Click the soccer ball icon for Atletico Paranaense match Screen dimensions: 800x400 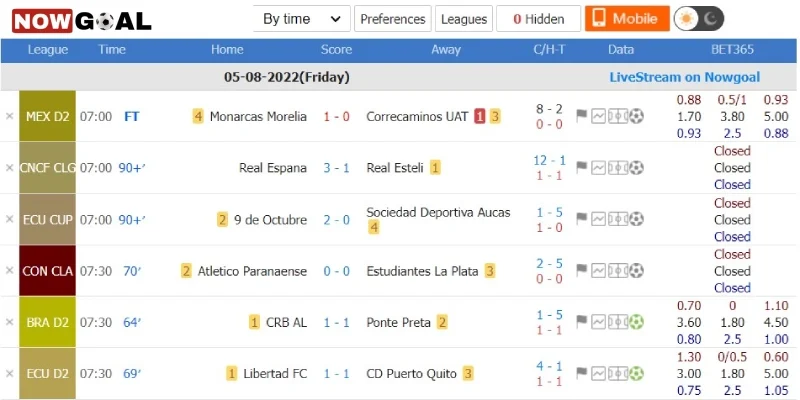click(x=636, y=270)
